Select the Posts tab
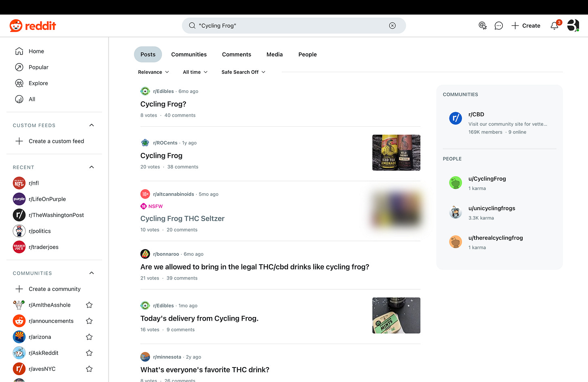The image size is (588, 382). 148,54
